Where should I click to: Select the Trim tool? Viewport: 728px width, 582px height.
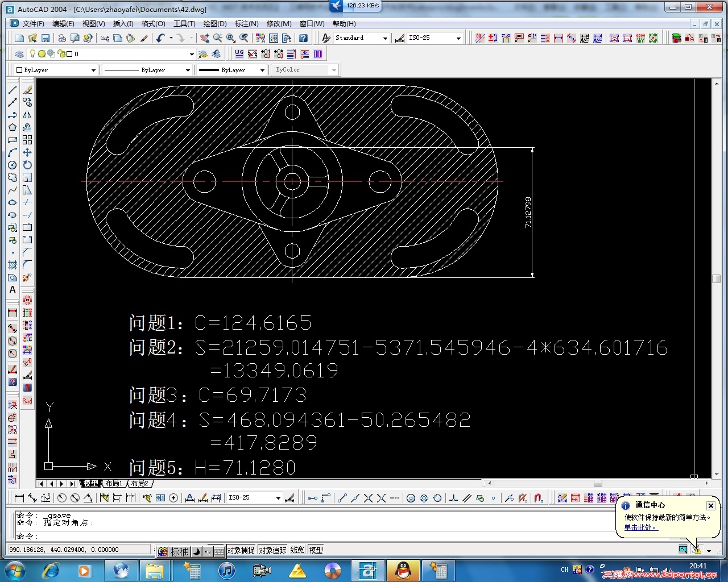point(27,202)
